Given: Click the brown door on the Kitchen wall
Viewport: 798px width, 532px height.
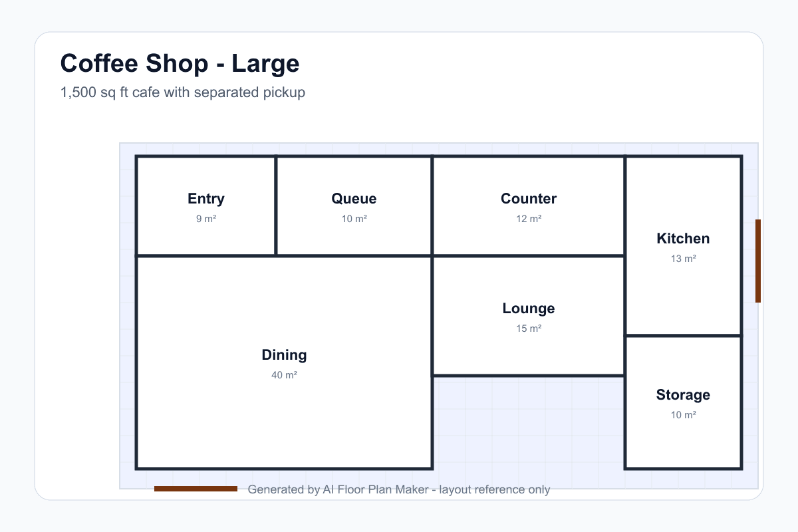Looking at the screenshot, I should tap(758, 261).
